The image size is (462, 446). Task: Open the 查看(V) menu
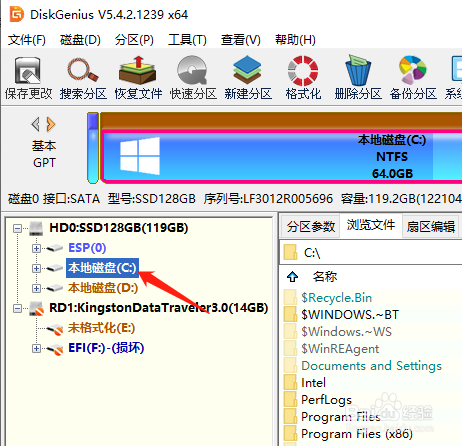click(x=240, y=40)
